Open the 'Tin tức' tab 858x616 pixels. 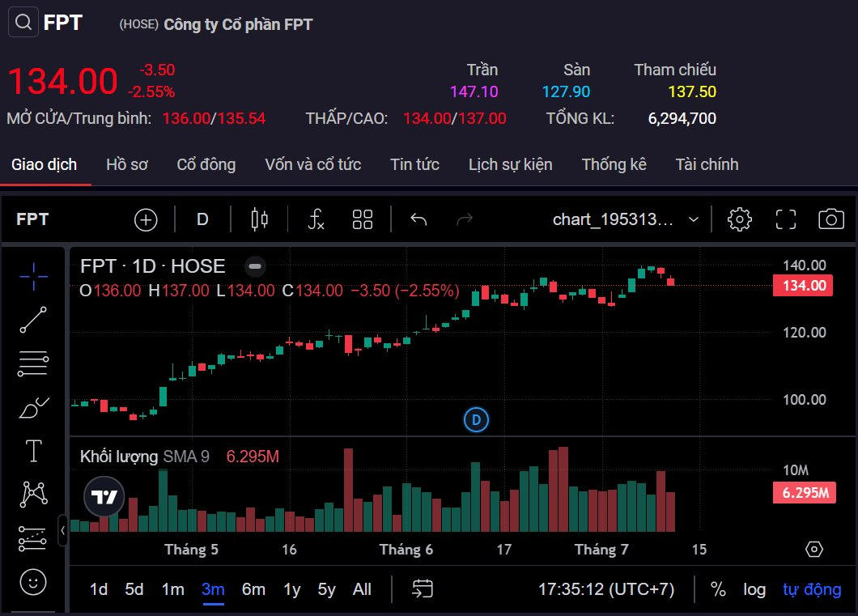coord(414,164)
